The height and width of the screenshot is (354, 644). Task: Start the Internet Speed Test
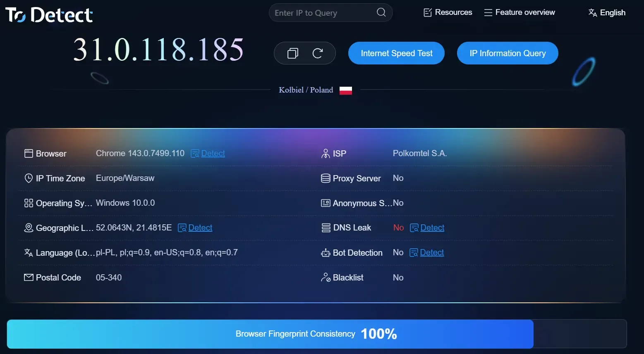pyautogui.click(x=396, y=53)
